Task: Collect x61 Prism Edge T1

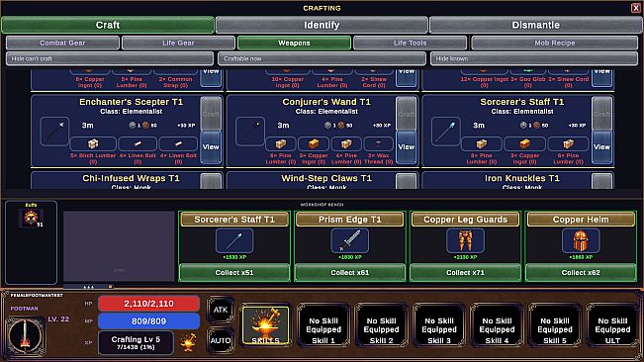Action: [350, 273]
